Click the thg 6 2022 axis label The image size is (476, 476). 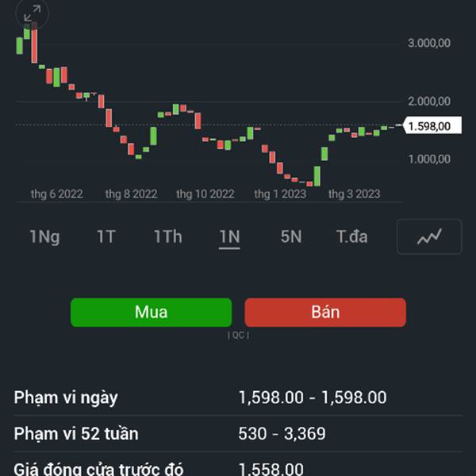coord(57,194)
